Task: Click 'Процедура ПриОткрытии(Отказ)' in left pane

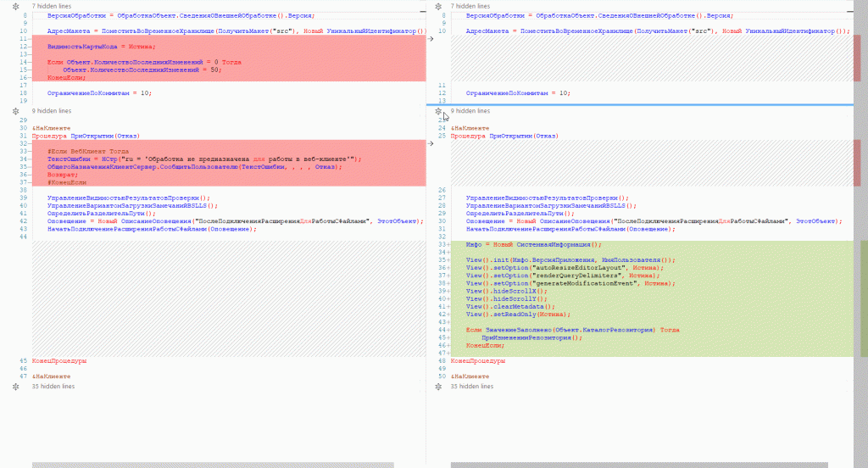Action: click(x=86, y=136)
